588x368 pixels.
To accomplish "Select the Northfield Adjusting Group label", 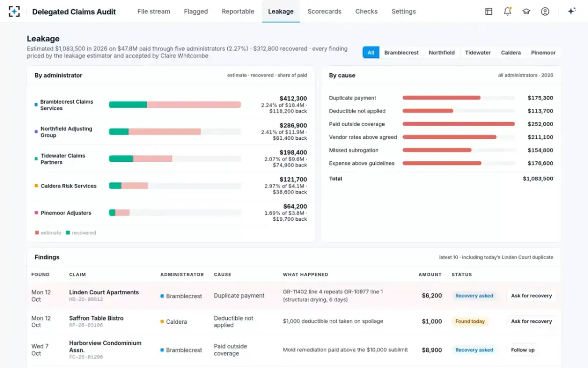I will pyautogui.click(x=66, y=132).
